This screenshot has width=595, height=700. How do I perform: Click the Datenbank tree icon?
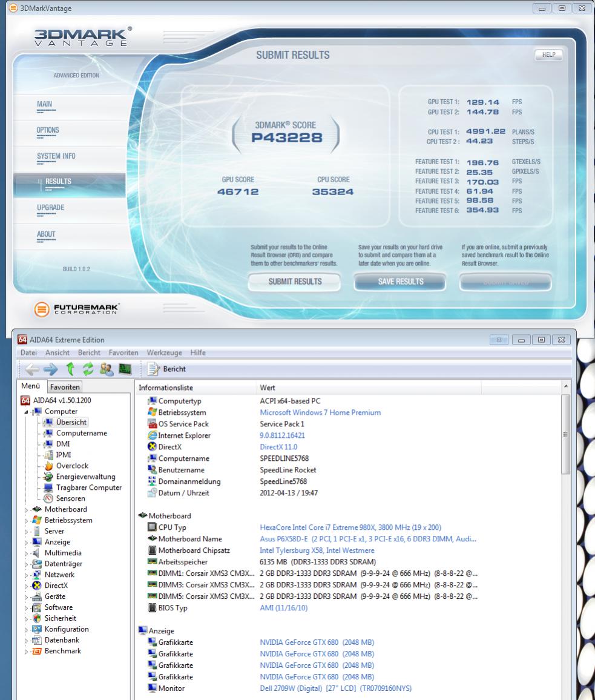click(x=37, y=640)
